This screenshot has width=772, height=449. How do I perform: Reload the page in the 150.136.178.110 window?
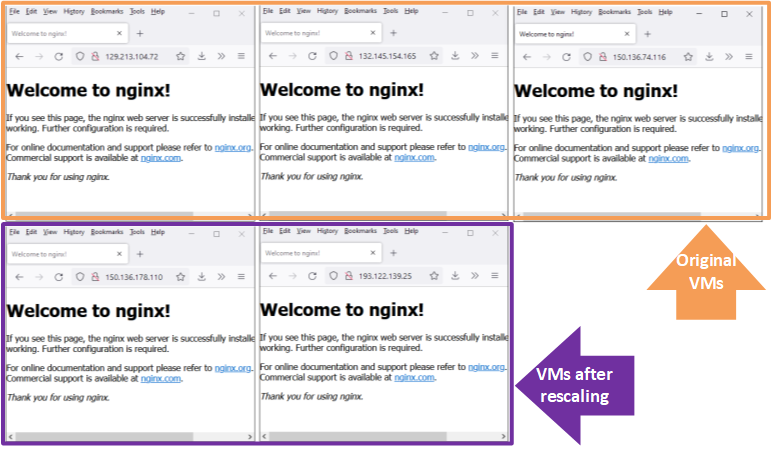(x=59, y=277)
